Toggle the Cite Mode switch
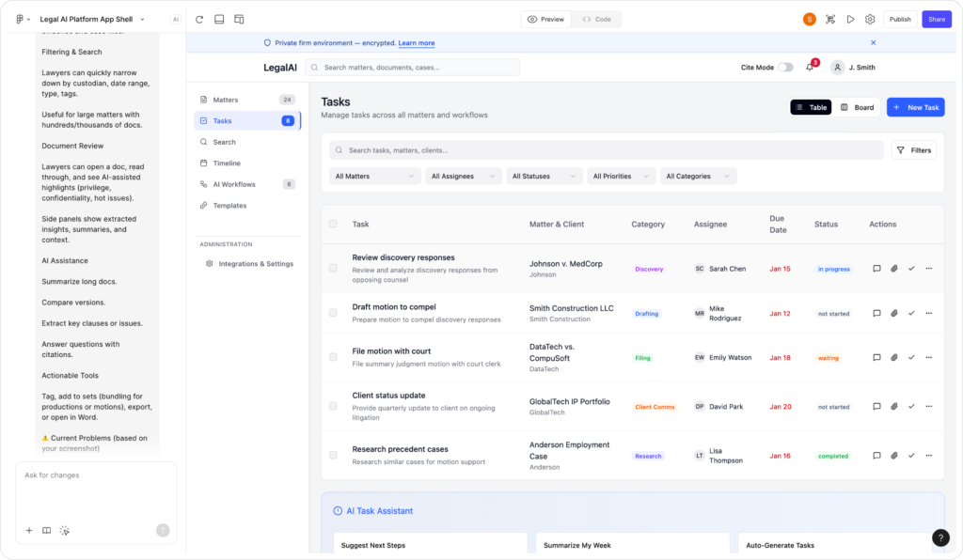 pos(785,68)
